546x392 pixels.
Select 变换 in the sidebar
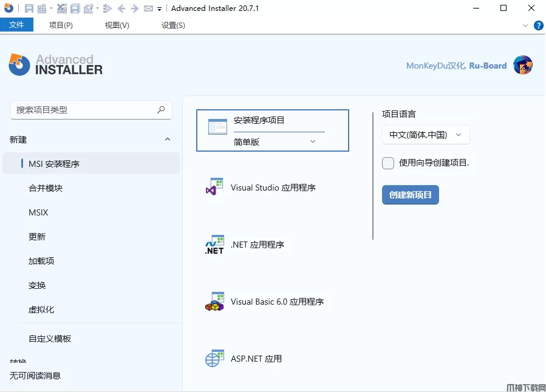pos(37,286)
